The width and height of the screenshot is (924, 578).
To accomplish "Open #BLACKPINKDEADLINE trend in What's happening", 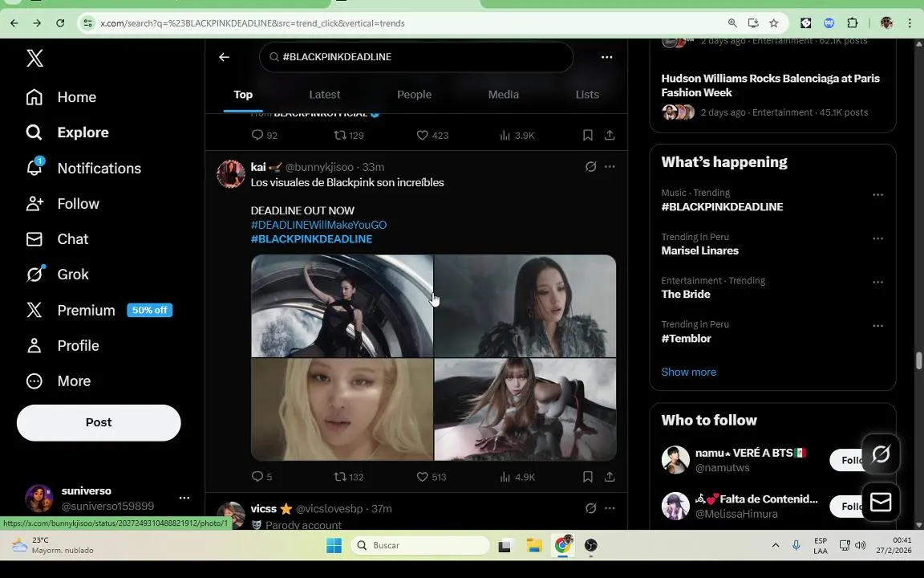I will pos(722,207).
